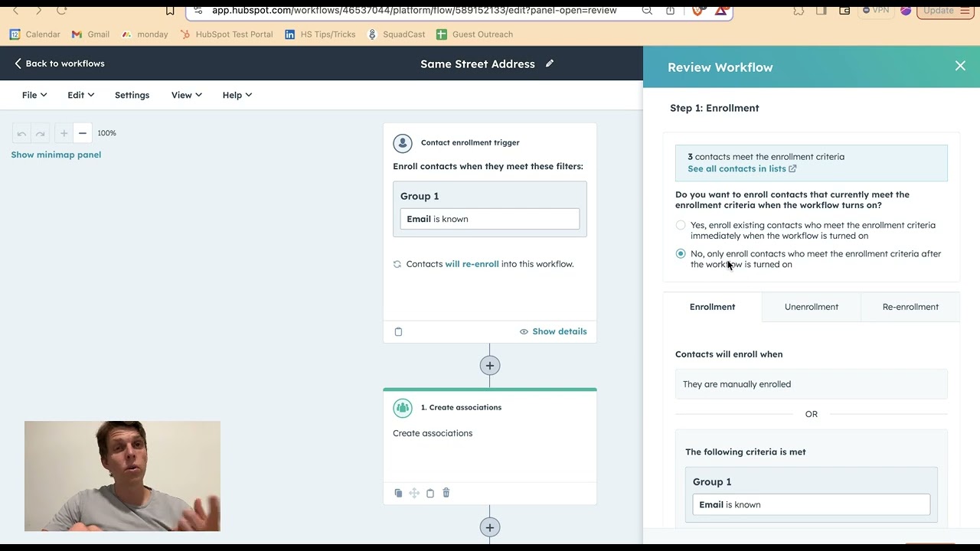Screen dimensions: 980x551
Task: Click the Same Street Address workflow title
Action: click(x=478, y=64)
